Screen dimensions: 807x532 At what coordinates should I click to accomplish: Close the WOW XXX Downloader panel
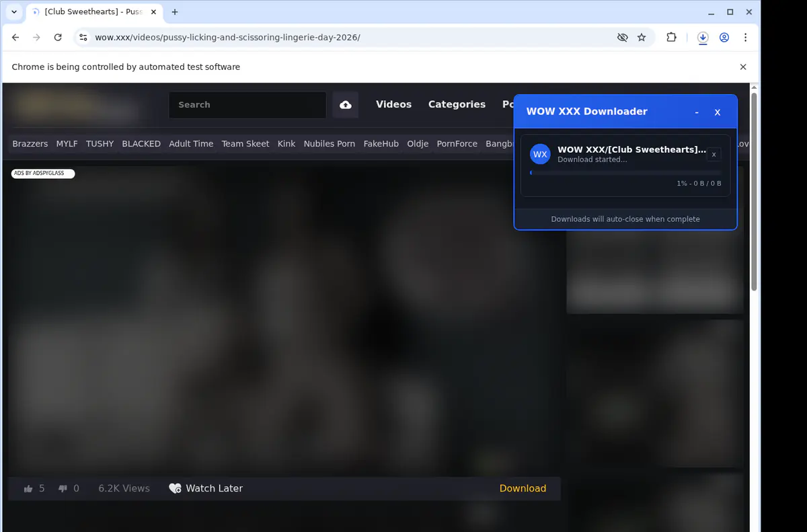click(x=718, y=112)
